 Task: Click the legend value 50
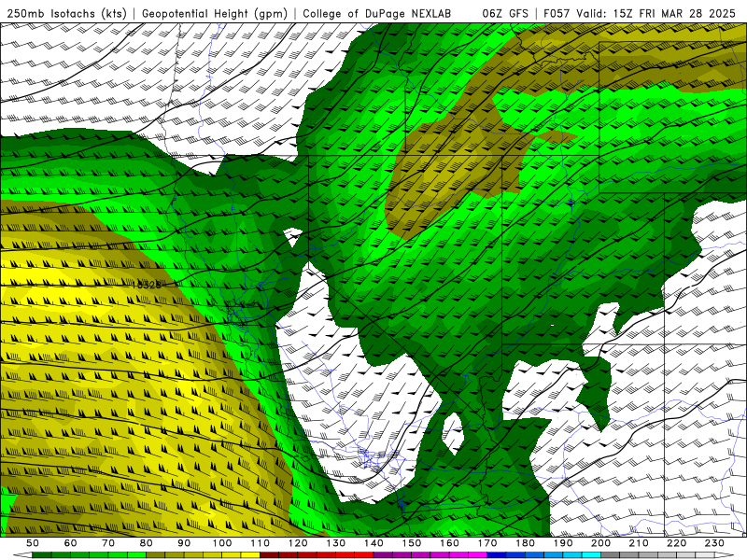33,543
